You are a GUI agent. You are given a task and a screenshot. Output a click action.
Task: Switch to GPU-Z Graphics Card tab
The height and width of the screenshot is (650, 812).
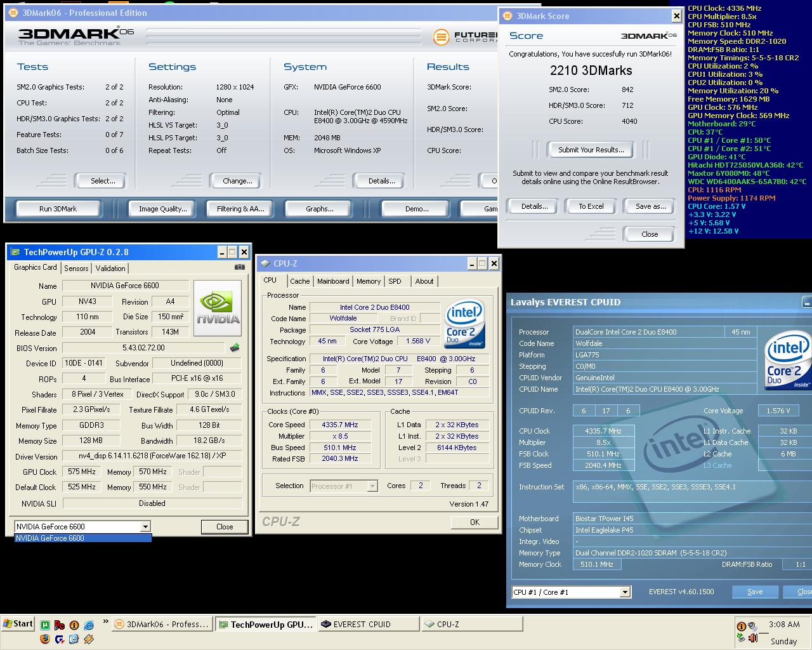[36, 267]
